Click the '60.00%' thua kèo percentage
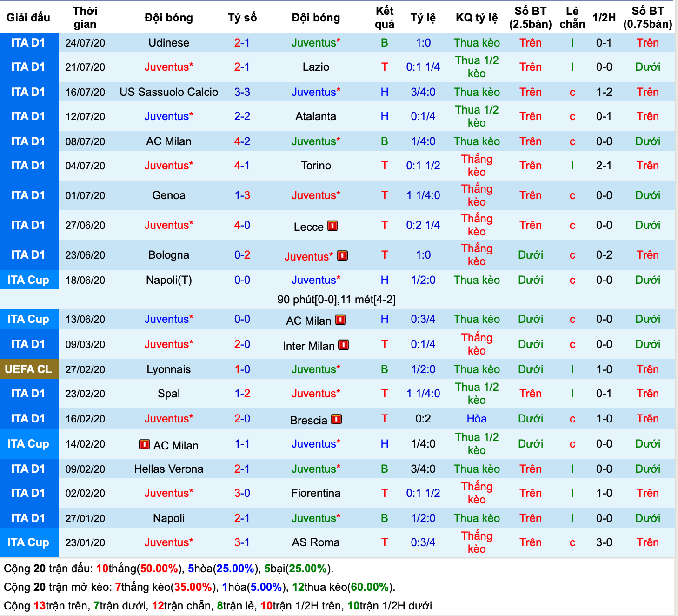 [x=370, y=587]
